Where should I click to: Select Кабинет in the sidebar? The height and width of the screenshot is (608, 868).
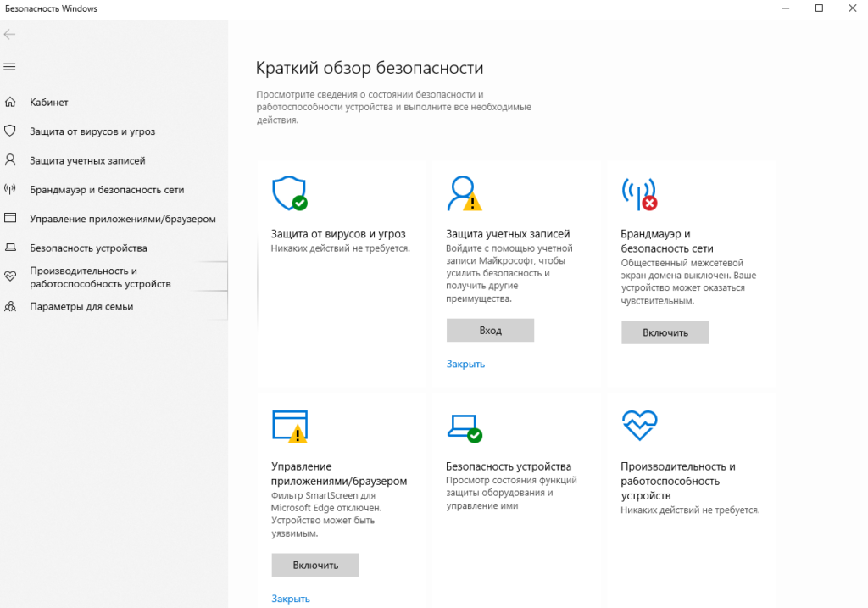coord(48,103)
